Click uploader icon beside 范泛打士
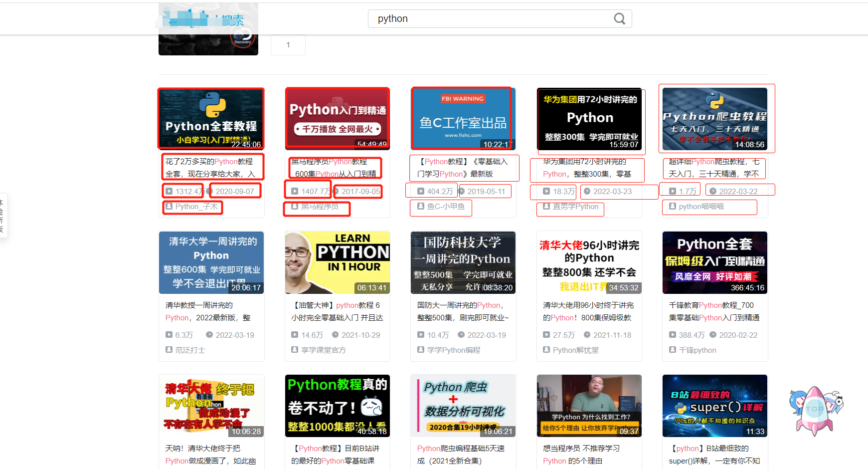This screenshot has width=868, height=470. pos(169,350)
